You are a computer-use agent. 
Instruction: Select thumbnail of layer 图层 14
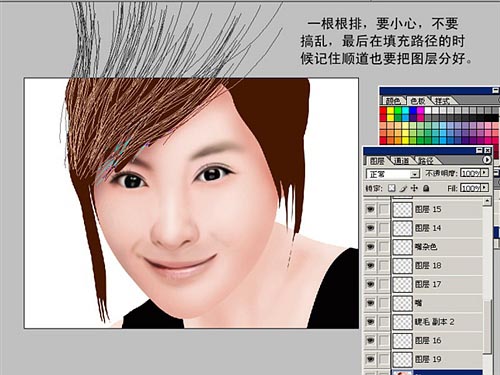(402, 228)
